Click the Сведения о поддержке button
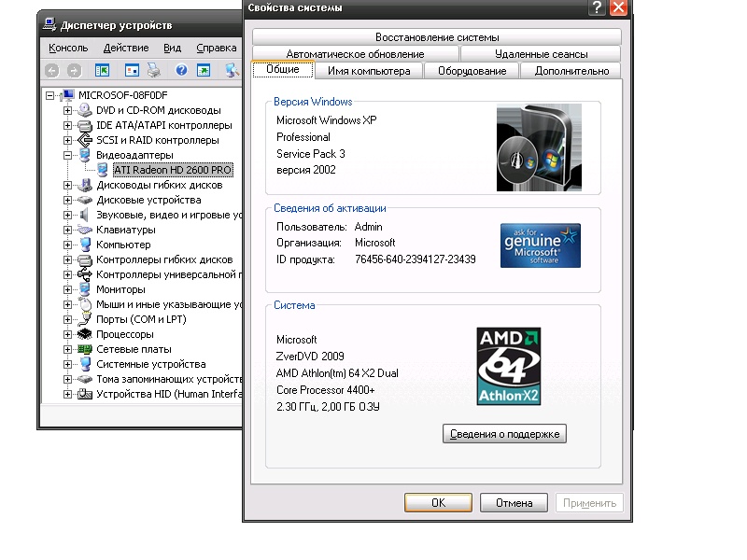The width and height of the screenshot is (747, 560). click(x=504, y=434)
